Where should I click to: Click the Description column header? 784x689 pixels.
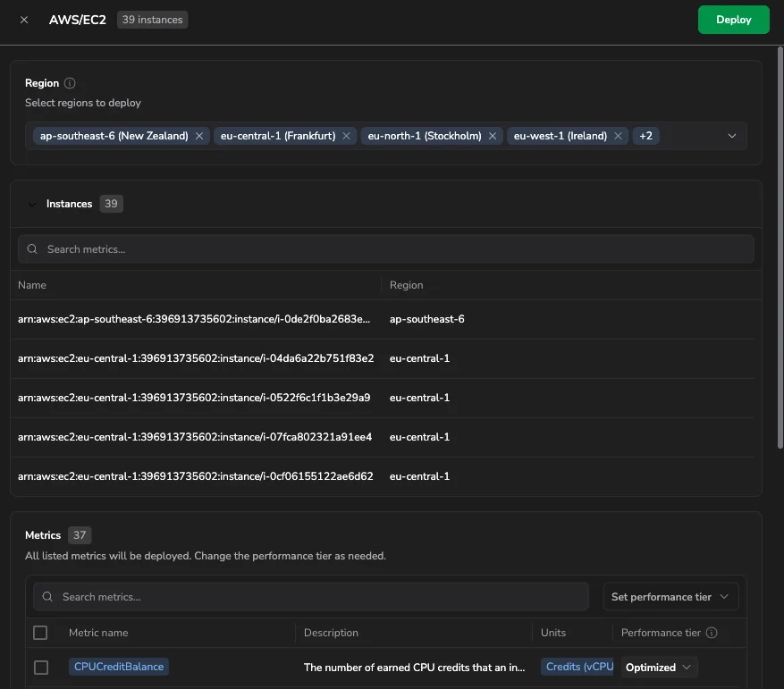click(331, 633)
